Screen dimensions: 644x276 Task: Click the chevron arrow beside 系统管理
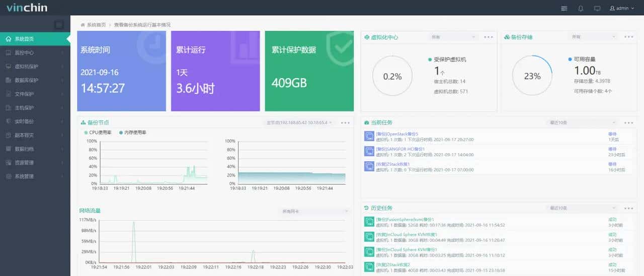(x=62, y=176)
